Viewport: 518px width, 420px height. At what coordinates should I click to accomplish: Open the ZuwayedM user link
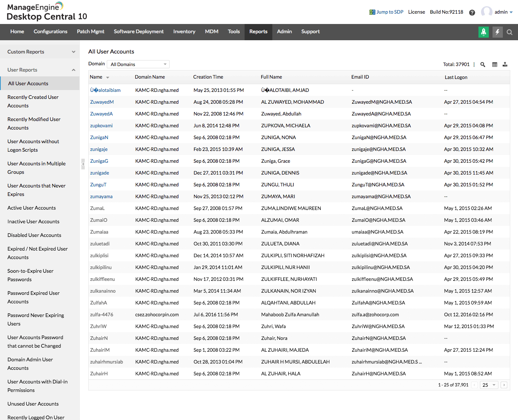tap(102, 102)
